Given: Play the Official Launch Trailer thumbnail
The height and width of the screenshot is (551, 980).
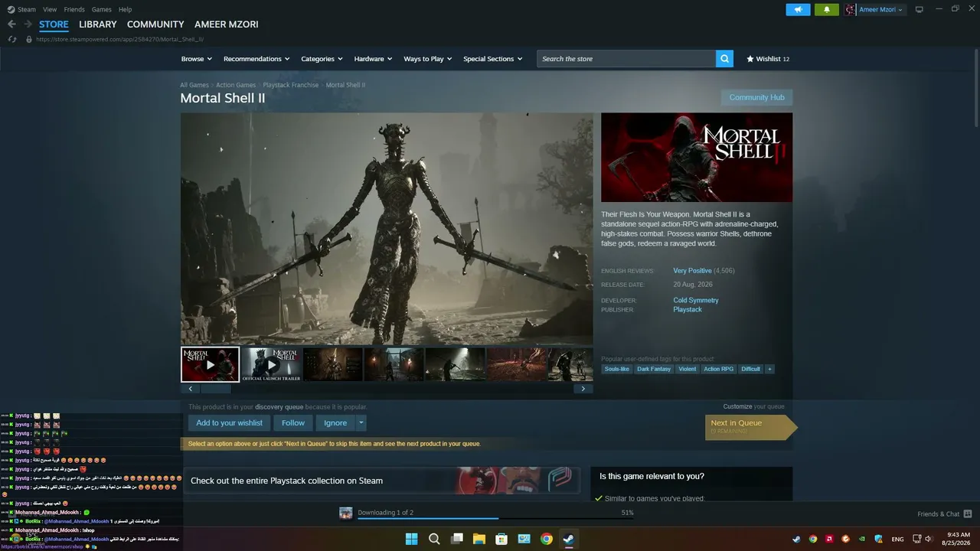Looking at the screenshot, I should click(271, 364).
